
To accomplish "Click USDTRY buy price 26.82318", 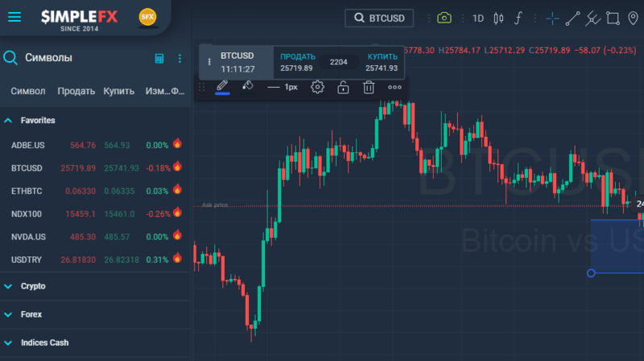I will (122, 260).
